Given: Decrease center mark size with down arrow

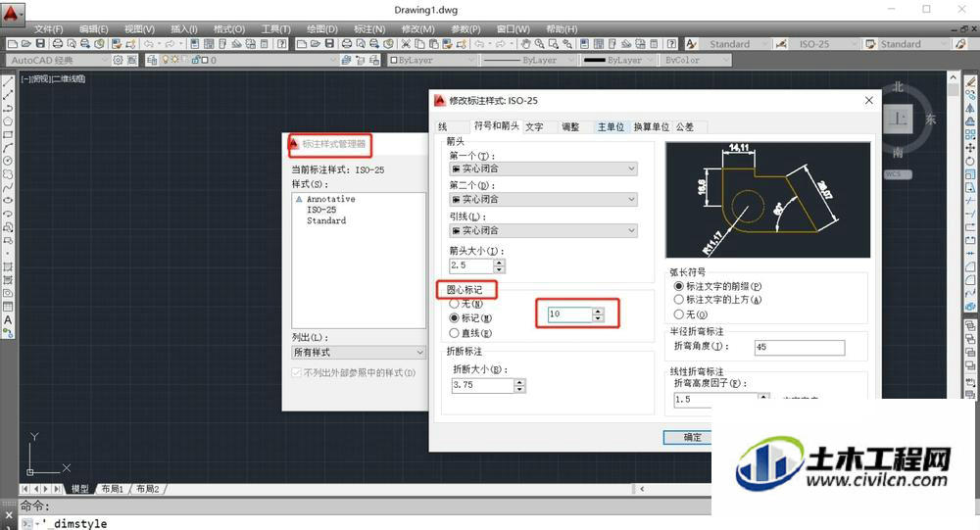Looking at the screenshot, I should click(x=598, y=318).
